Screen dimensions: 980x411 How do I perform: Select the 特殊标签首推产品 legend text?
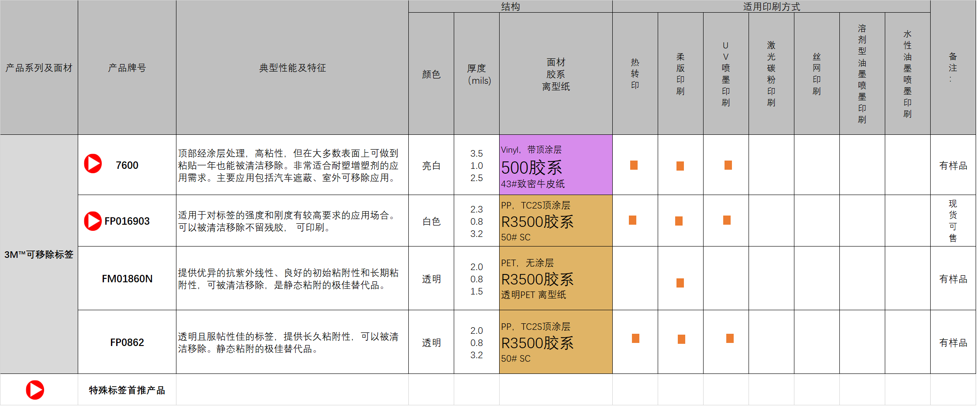pyautogui.click(x=127, y=390)
